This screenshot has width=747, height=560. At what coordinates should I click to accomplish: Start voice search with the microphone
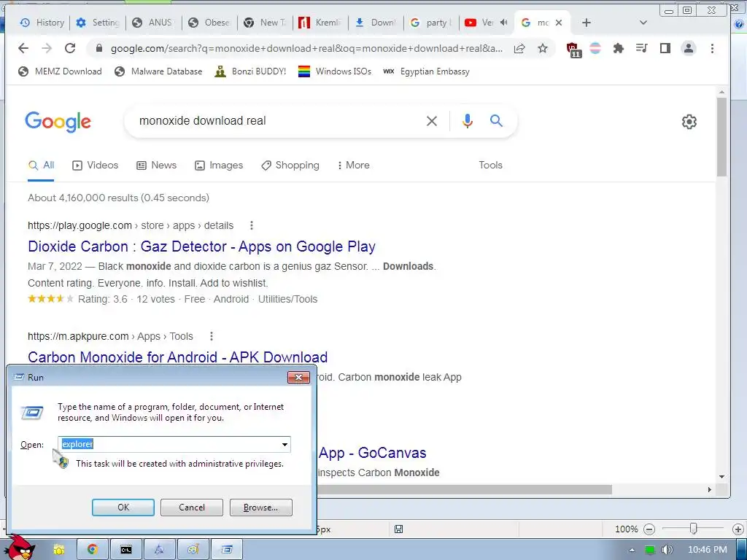[468, 121]
